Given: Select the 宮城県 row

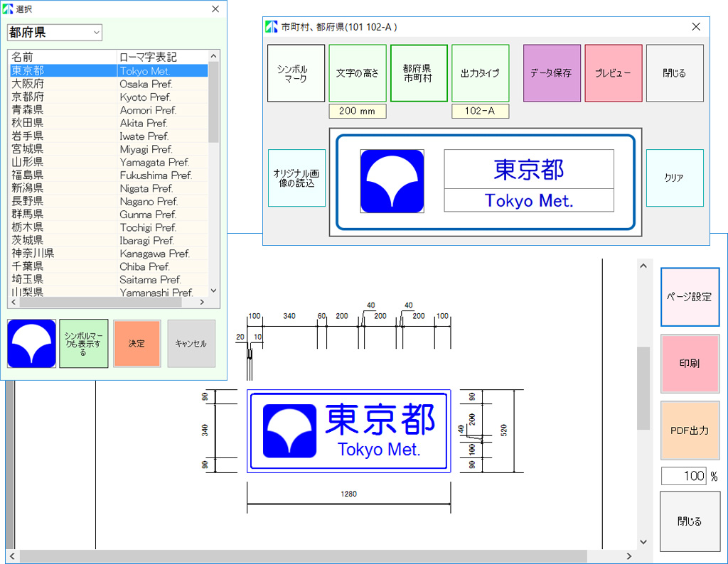Looking at the screenshot, I should (109, 148).
